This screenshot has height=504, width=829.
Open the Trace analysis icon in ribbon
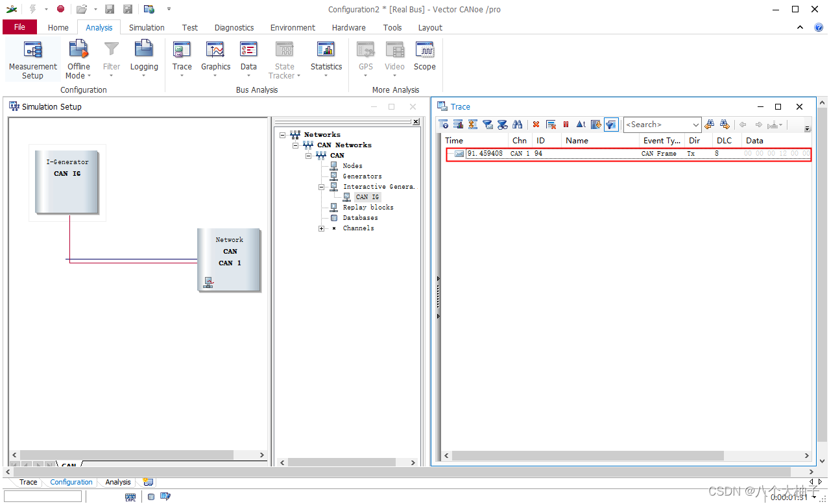click(182, 49)
